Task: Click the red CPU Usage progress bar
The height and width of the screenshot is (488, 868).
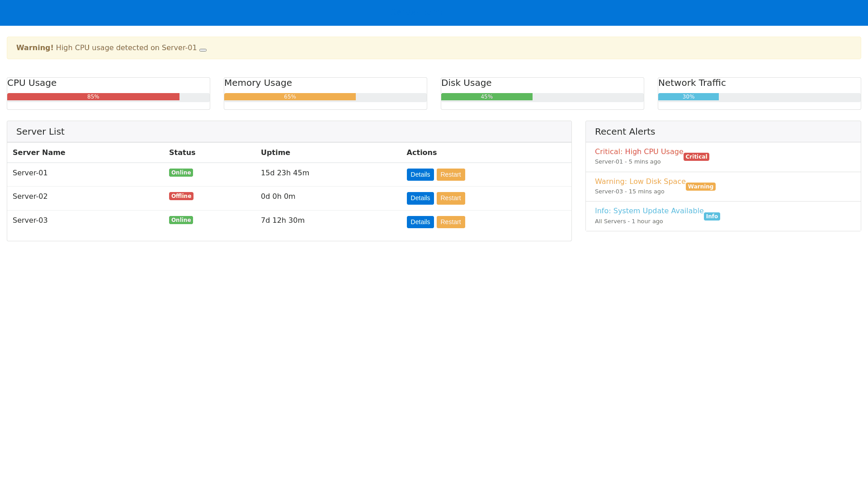Action: (x=93, y=97)
